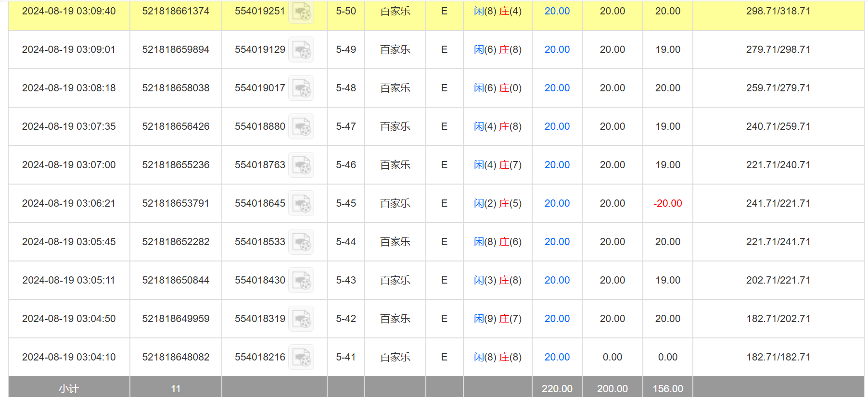Click replay icon beside 554018319
This screenshot has width=868, height=397.
(301, 319)
